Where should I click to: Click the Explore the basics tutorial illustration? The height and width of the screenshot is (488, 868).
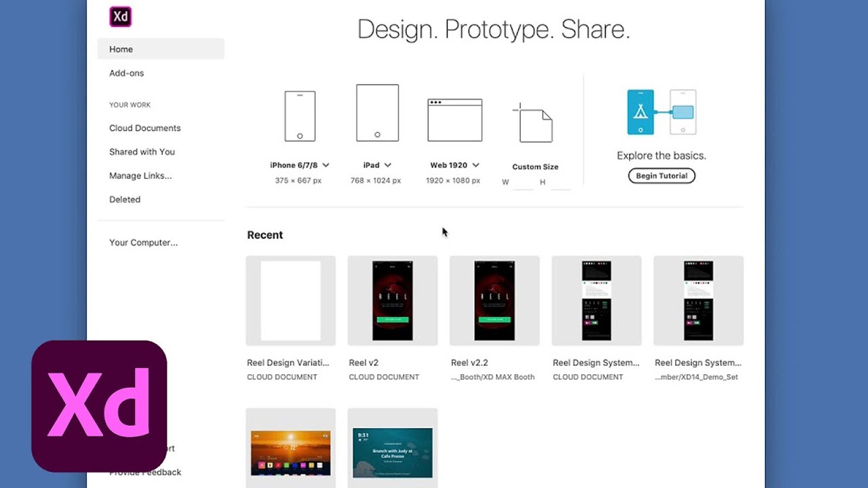click(661, 113)
